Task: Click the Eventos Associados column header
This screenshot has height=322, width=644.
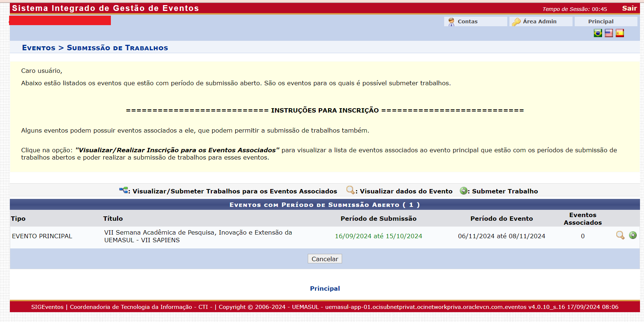Action: pos(582,219)
